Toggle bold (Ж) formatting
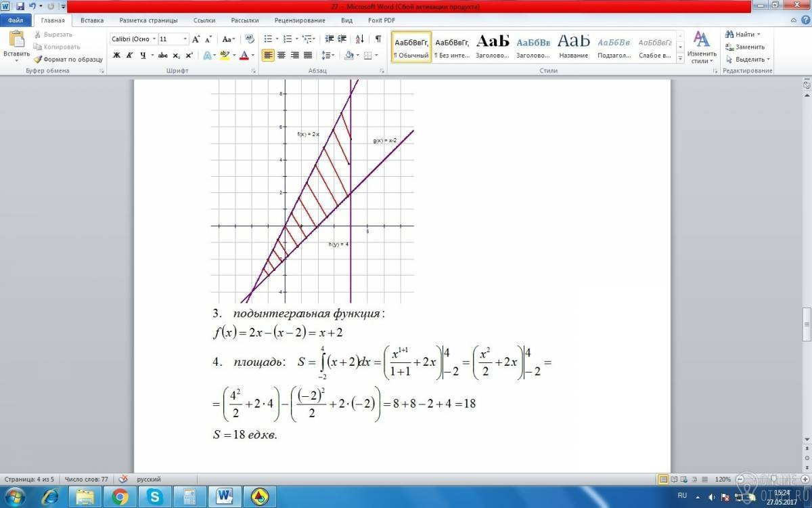Image resolution: width=812 pixels, height=508 pixels. (116, 56)
